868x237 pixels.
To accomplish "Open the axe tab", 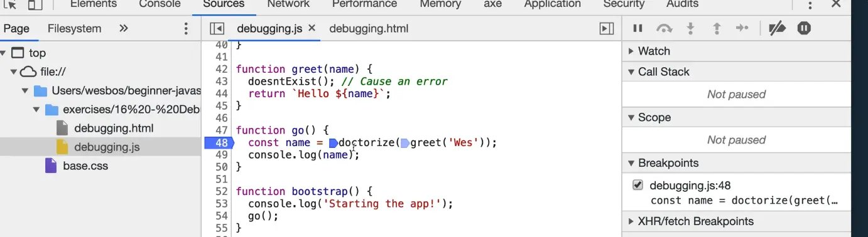I will point(492,4).
